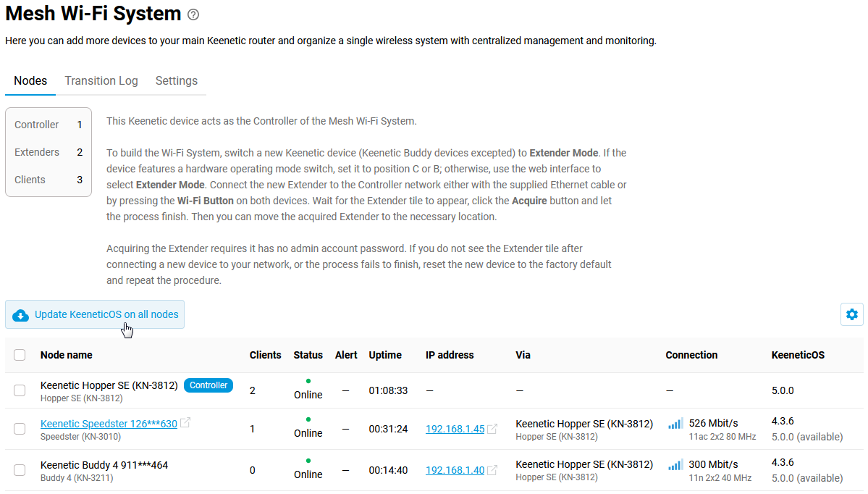This screenshot has width=868, height=494.
Task: Open external link icon beside 192.168.1.45
Action: point(492,429)
